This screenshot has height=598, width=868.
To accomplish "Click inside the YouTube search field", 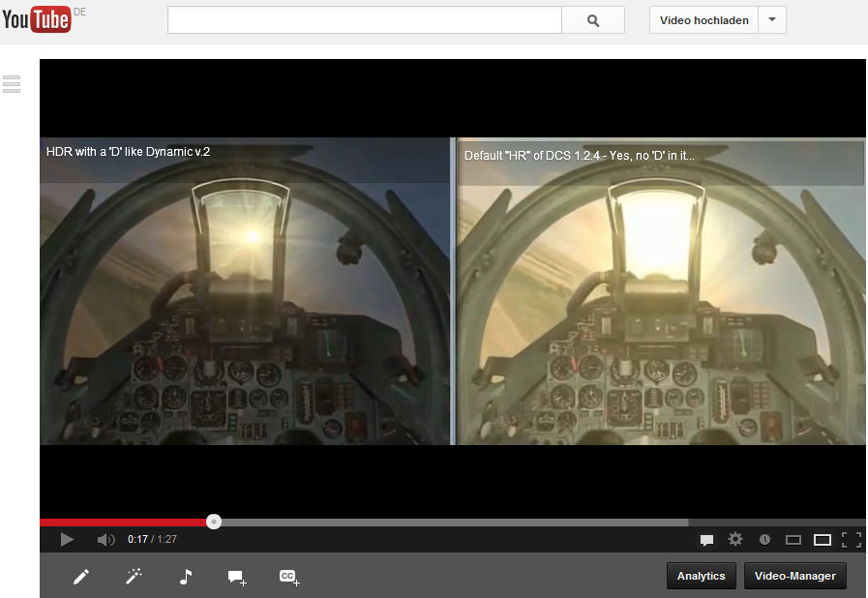I will pos(364,20).
